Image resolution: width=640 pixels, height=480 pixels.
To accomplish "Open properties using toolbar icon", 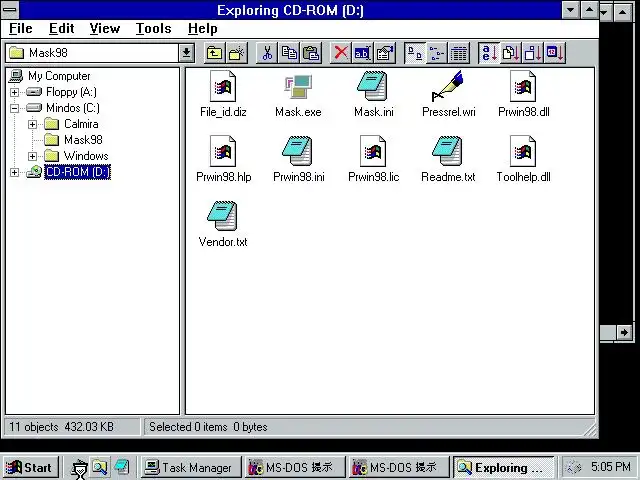I will 384,53.
